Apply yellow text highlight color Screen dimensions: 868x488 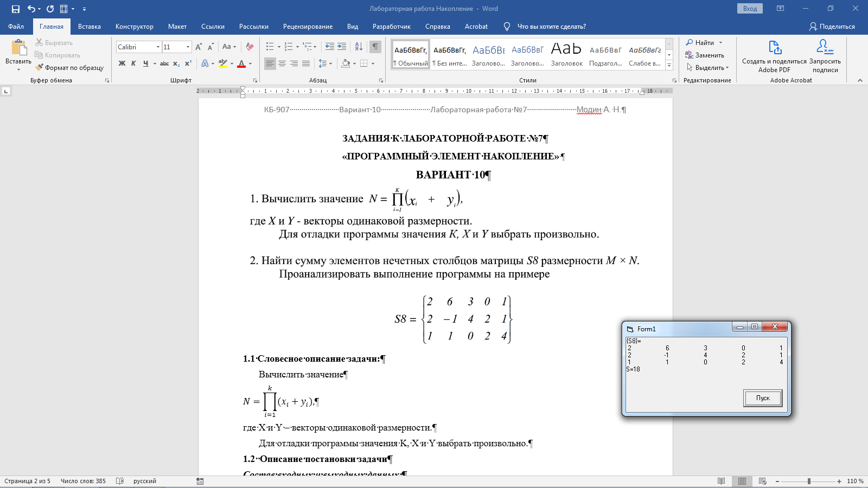(x=223, y=63)
